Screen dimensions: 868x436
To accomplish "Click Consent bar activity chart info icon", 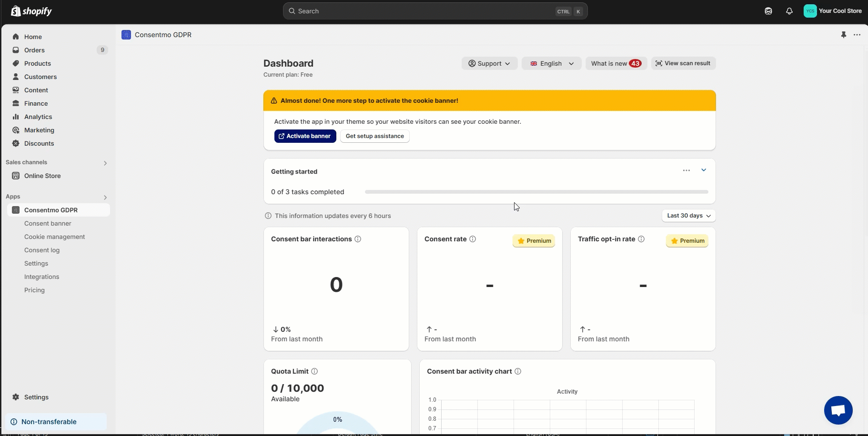I will pyautogui.click(x=518, y=371).
